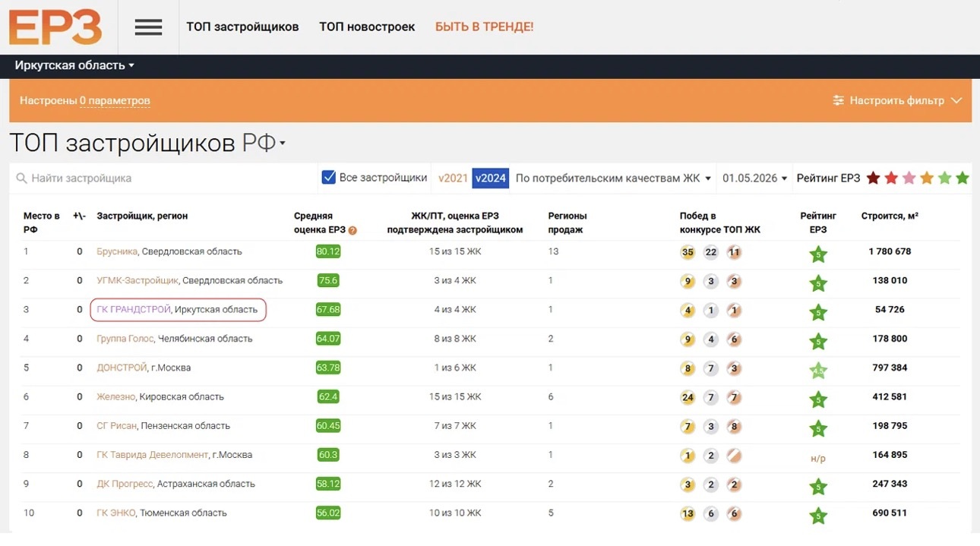This screenshot has width=980, height=546.
Task: Click the 0 параметров link
Action: (115, 100)
